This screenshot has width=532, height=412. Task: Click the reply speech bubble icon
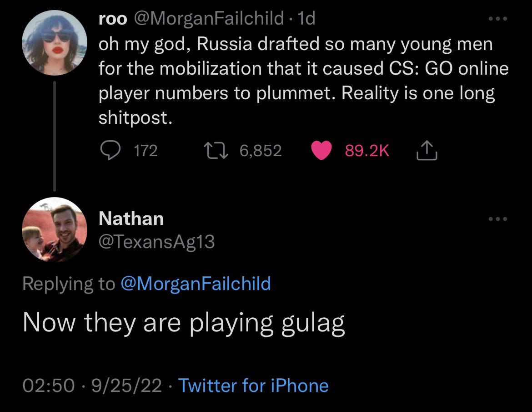109,151
